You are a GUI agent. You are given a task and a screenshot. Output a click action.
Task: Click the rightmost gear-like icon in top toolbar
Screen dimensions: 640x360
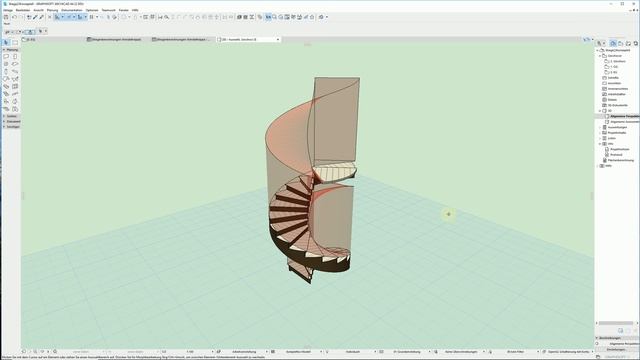(x=321, y=17)
